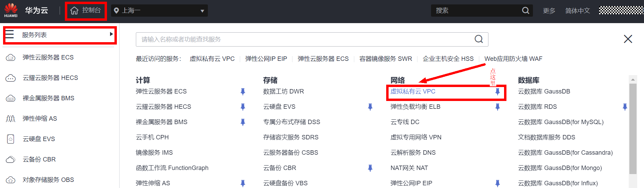This screenshot has height=188, width=644.
Task: Open 弹性云服务器 ECS in sidebar
Action: coord(48,57)
